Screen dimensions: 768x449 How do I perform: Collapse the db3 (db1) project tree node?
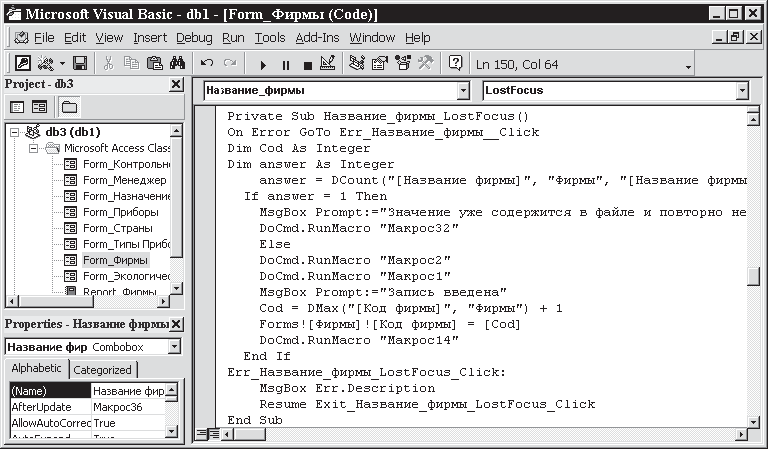[x=14, y=132]
